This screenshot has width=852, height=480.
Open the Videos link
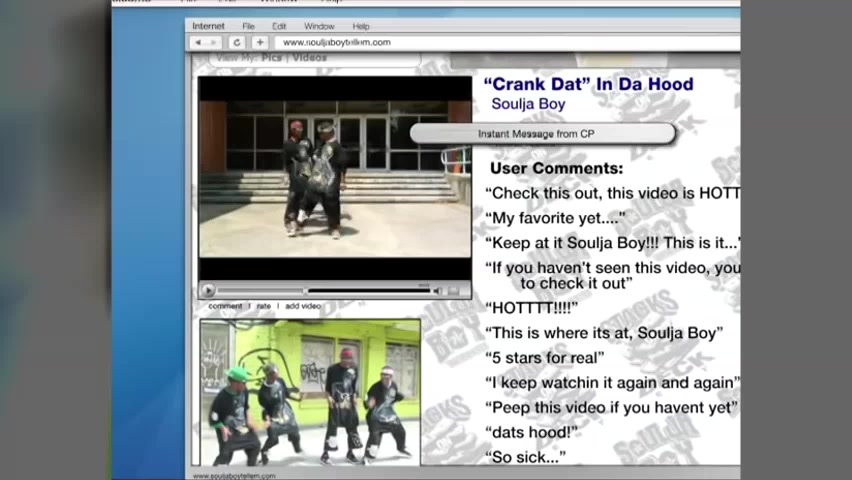click(x=310, y=58)
